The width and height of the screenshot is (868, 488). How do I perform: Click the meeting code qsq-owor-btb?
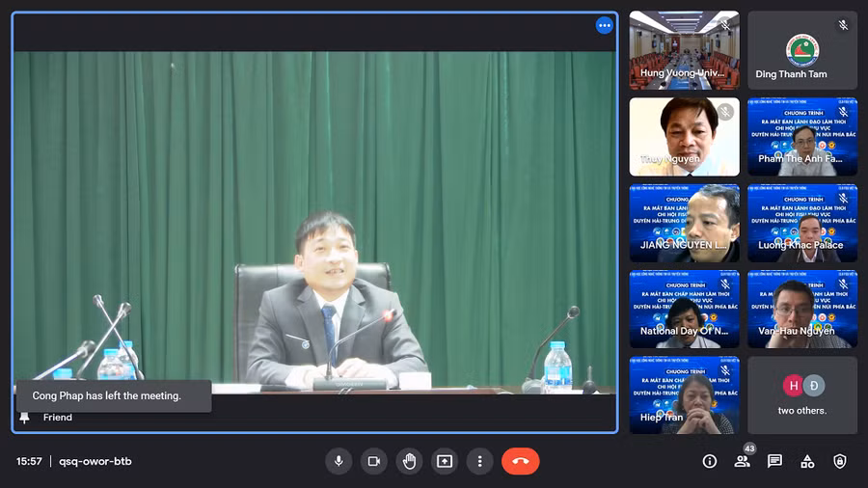click(x=95, y=461)
